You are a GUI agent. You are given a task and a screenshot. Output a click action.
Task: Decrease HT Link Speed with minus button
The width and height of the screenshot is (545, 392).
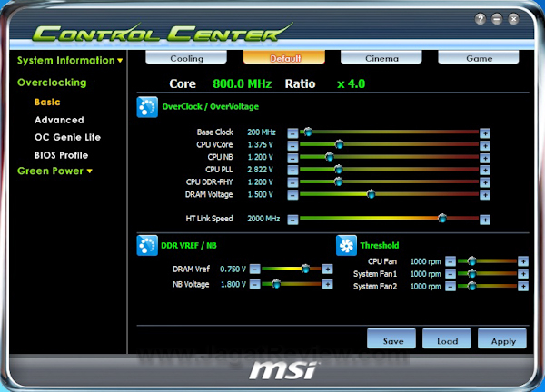click(x=292, y=220)
